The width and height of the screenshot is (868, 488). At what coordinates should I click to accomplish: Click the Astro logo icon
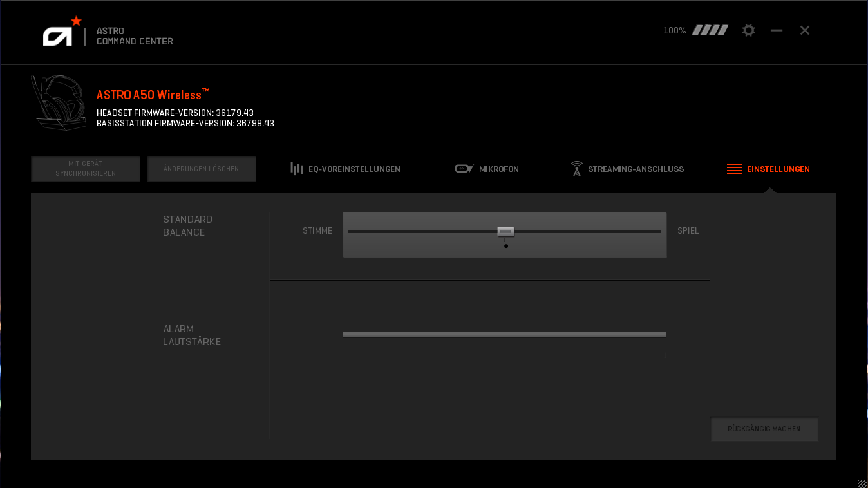point(62,31)
